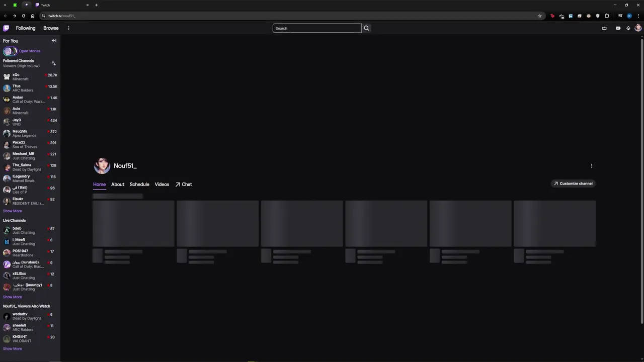Screen dimensions: 644x362
Task: Click Customize channel button
Action: (573, 184)
